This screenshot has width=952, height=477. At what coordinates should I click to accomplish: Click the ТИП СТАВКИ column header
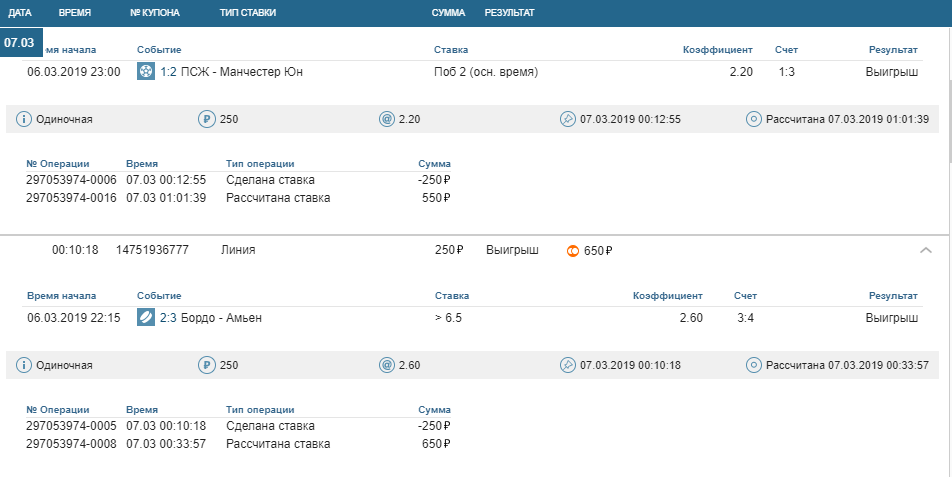click(247, 13)
